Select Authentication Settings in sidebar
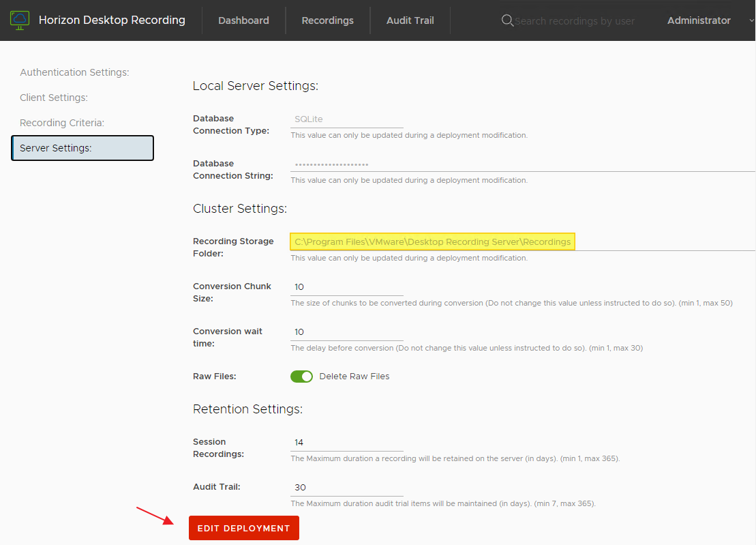This screenshot has height=545, width=756. coord(74,72)
